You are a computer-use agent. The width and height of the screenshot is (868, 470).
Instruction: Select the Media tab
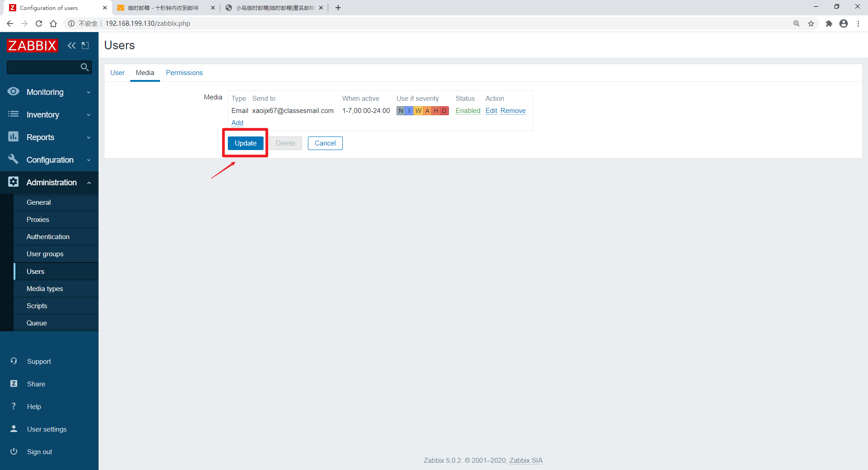145,73
